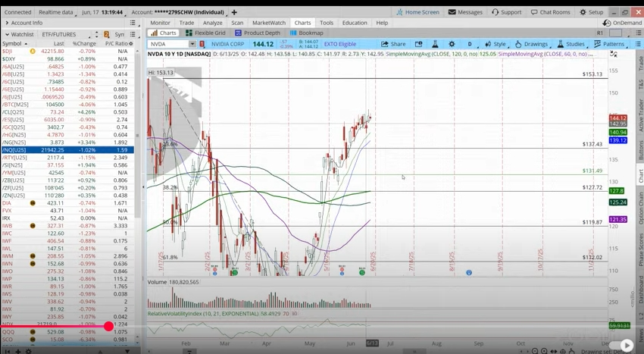The width and height of the screenshot is (644, 354).
Task: Open Chat Rooms
Action: pyautogui.click(x=550, y=12)
